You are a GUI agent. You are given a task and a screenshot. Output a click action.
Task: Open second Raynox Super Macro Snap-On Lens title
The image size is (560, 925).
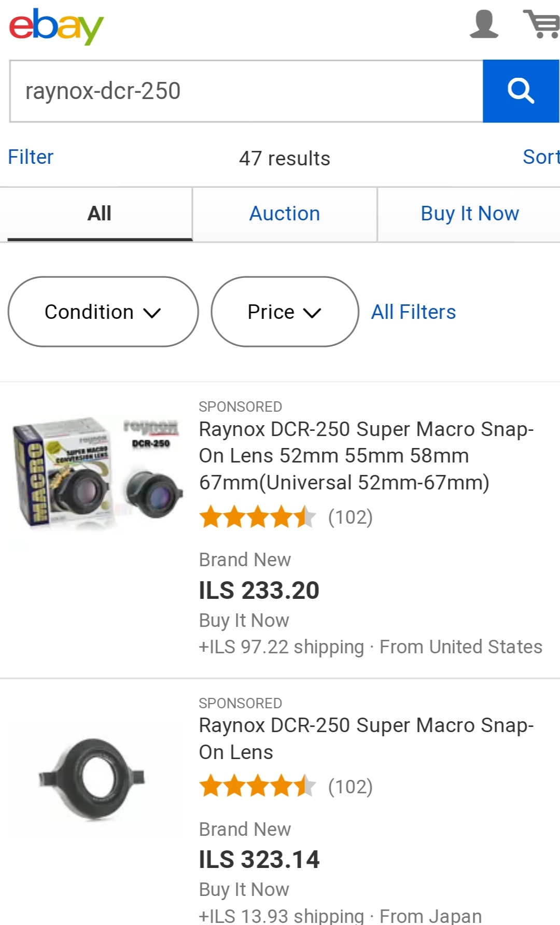[x=366, y=738]
